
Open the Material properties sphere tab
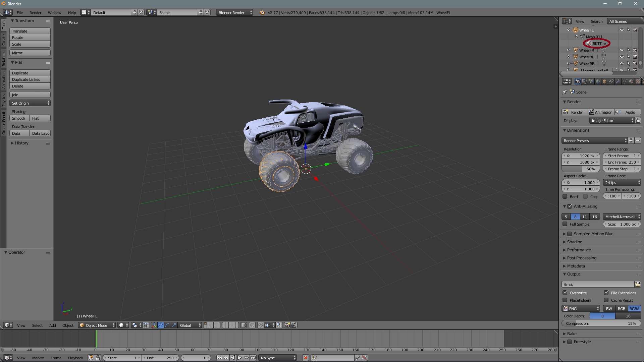[631, 81]
